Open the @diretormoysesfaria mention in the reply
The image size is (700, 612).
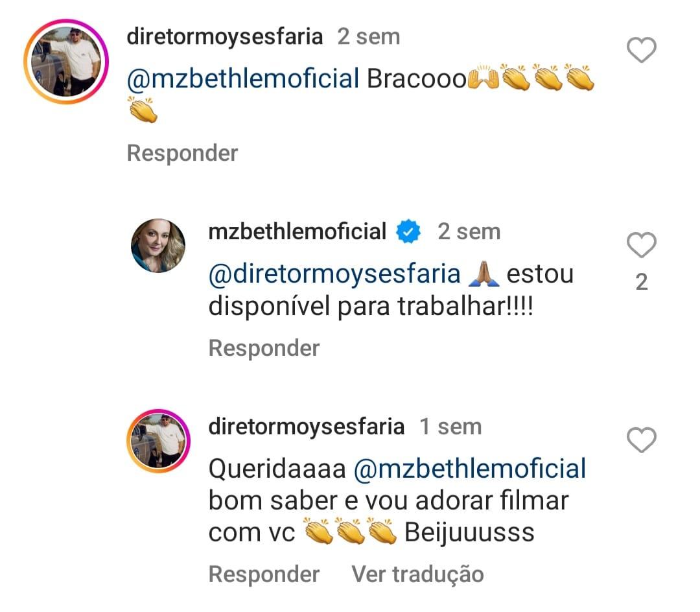(334, 274)
